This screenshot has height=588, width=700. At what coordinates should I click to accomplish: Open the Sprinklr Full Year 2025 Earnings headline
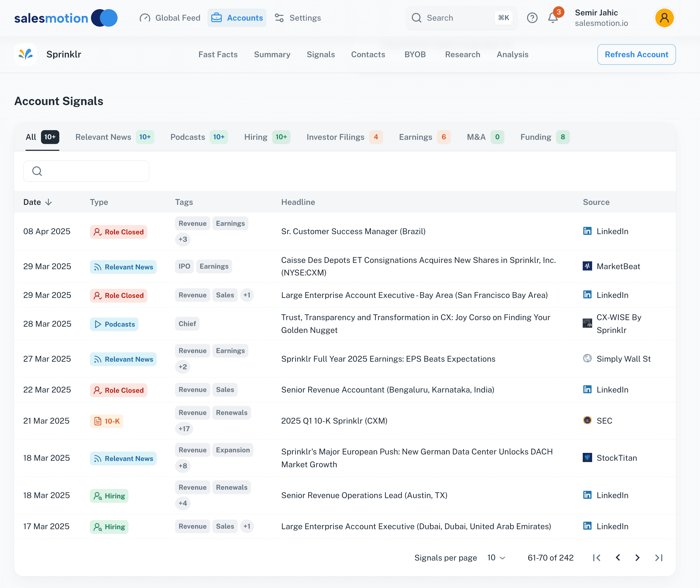coord(388,359)
